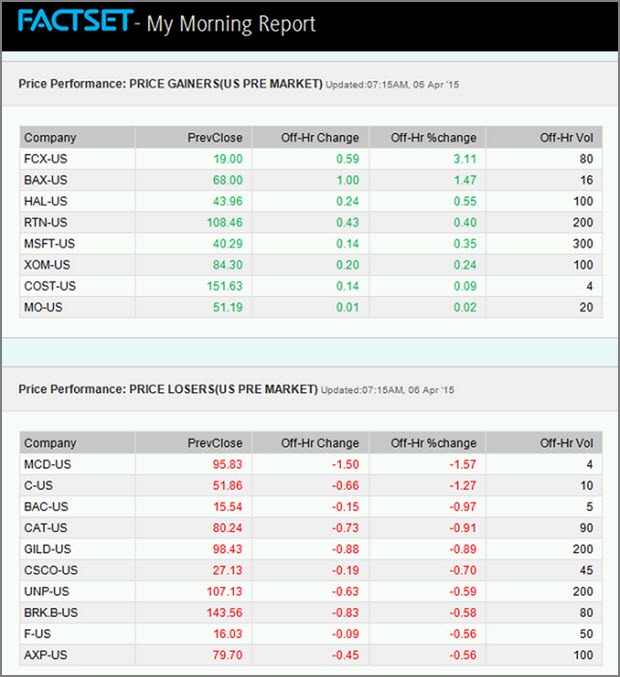
Task: Click Off-Hr Vol header in gainers table
Action: [x=566, y=137]
